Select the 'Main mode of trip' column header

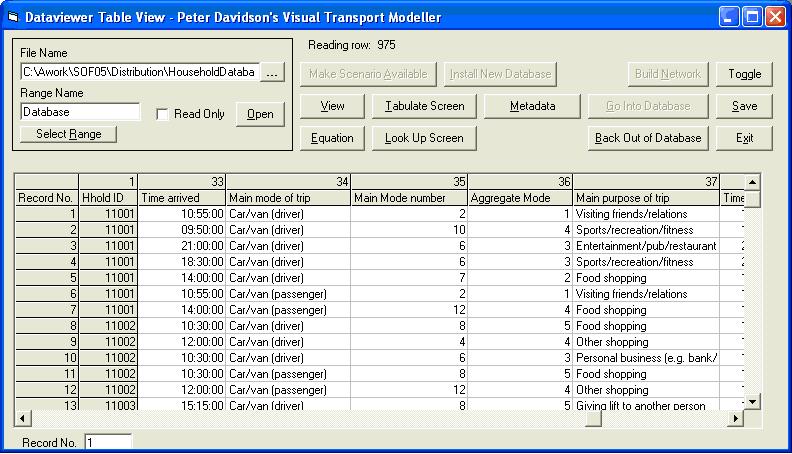288,198
